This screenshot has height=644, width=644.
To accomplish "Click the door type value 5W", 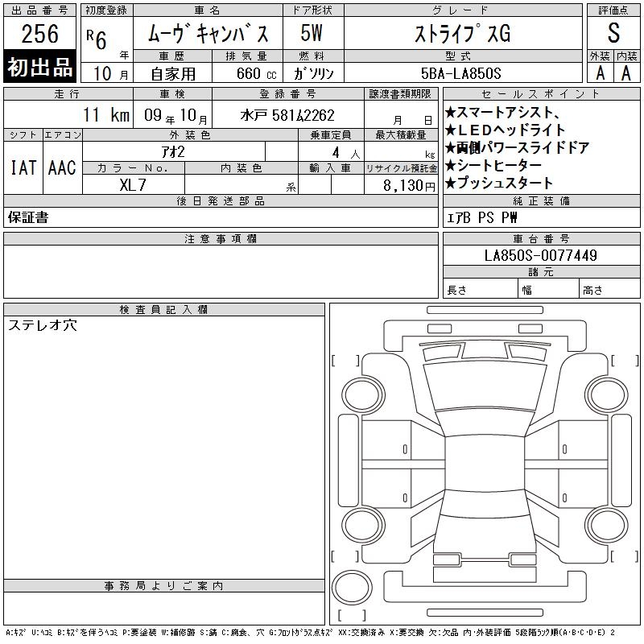I will (312, 33).
